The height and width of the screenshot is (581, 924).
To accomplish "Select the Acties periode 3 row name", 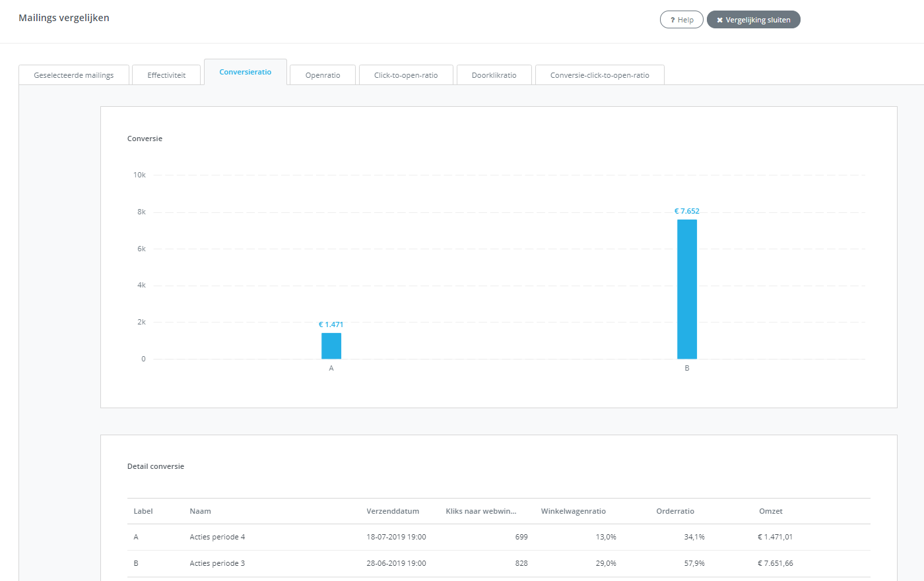I will click(217, 563).
